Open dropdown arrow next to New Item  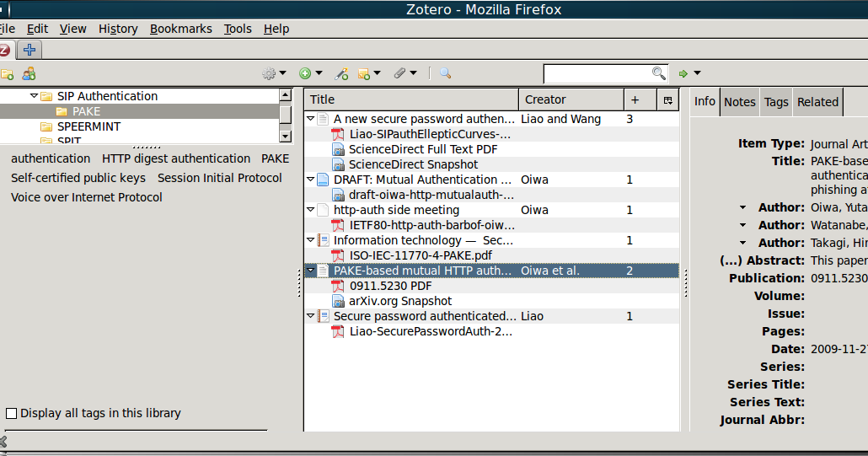[x=319, y=73]
